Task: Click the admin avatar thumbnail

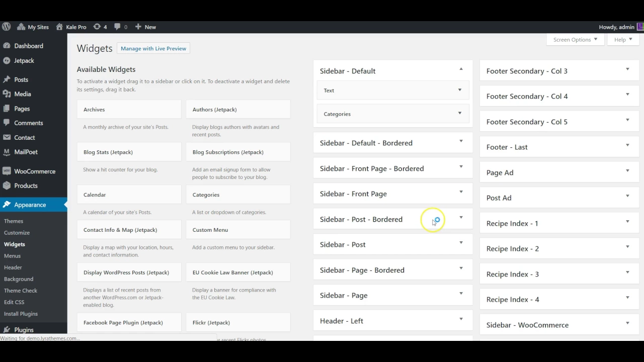Action: 640,27
